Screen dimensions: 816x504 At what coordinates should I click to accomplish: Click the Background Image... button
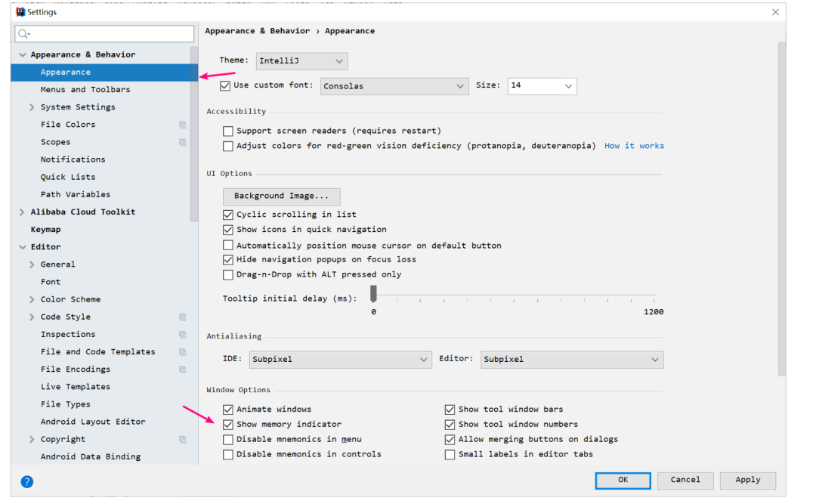click(x=281, y=196)
